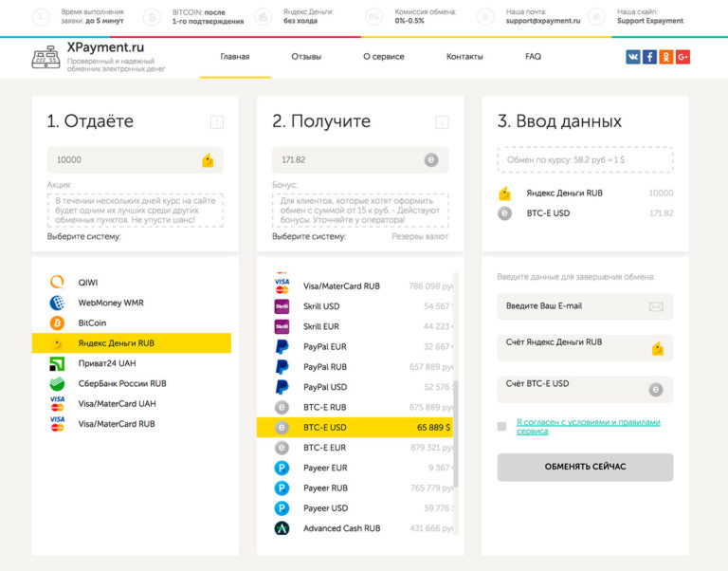The width and height of the screenshot is (728, 571).
Task: Click the receive list scrollbar
Action: pyautogui.click(x=456, y=434)
